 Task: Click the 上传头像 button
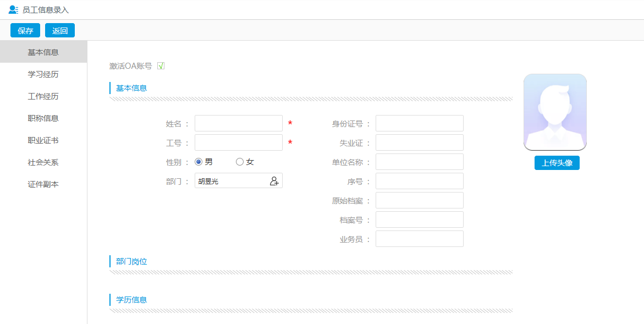click(x=557, y=163)
